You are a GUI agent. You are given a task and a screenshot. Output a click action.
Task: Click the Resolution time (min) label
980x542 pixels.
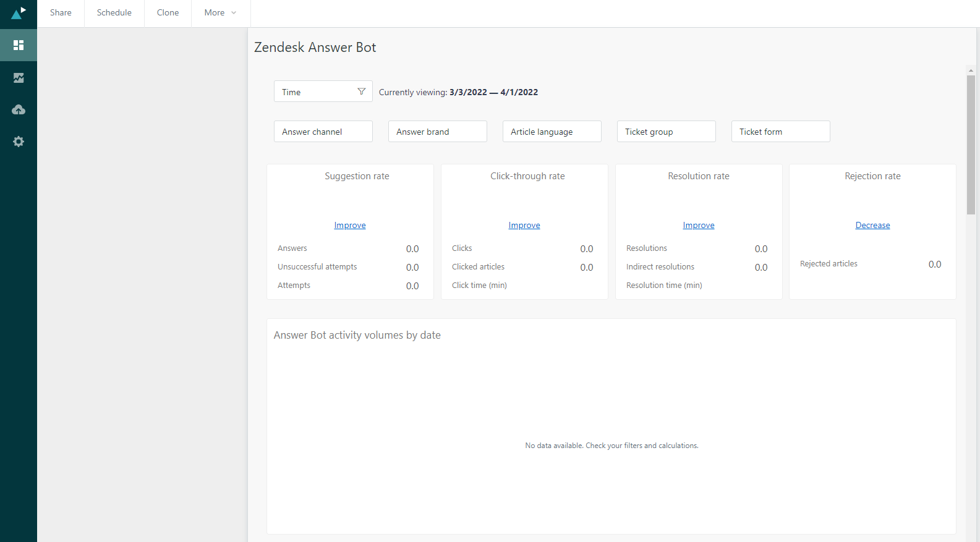click(665, 286)
